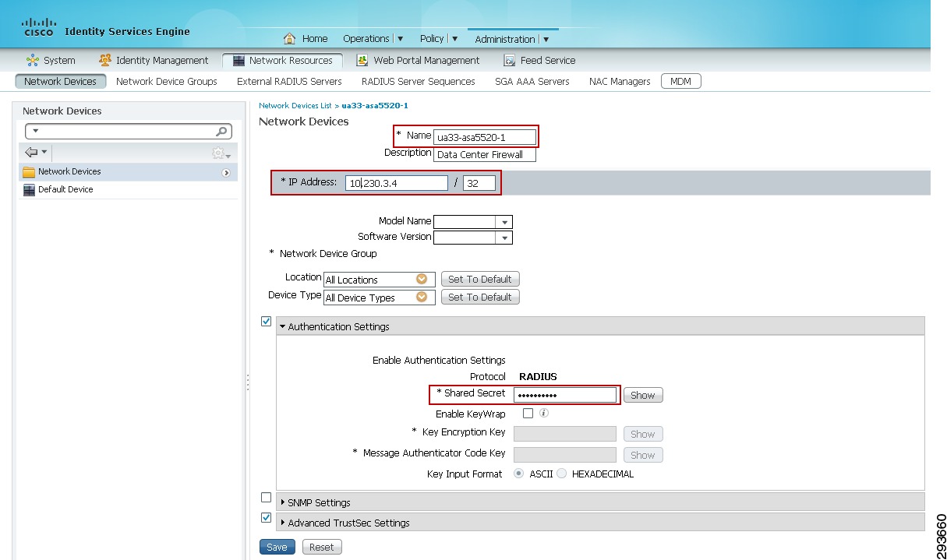This screenshot has width=947, height=560.
Task: Click the Web Portal Management icon
Action: click(362, 60)
